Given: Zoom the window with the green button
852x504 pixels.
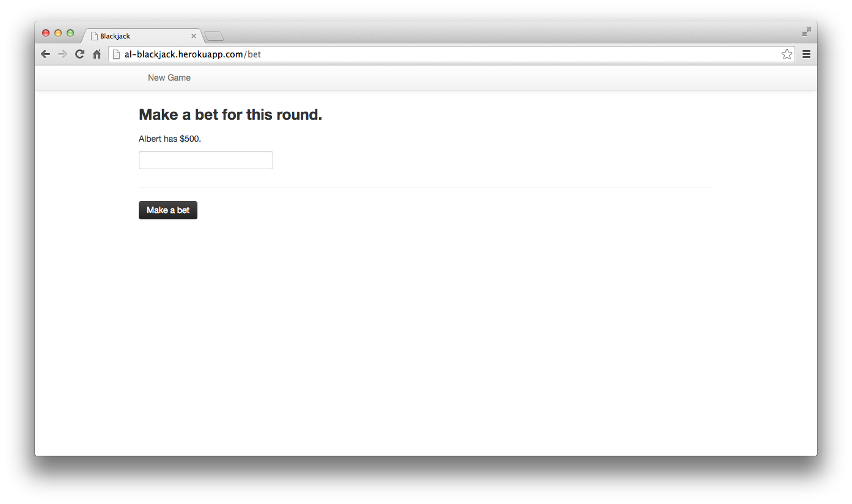Looking at the screenshot, I should tap(70, 33).
